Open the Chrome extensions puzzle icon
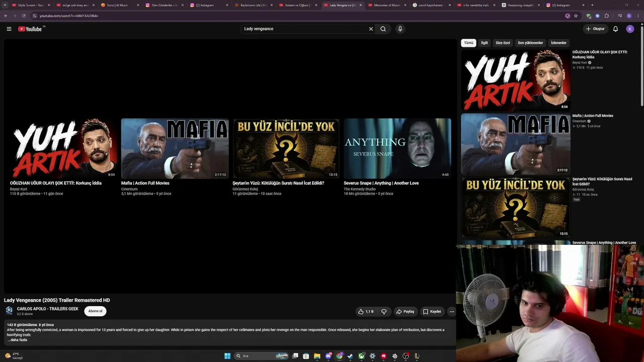Viewport: 644px width, 362px height. 607,16
